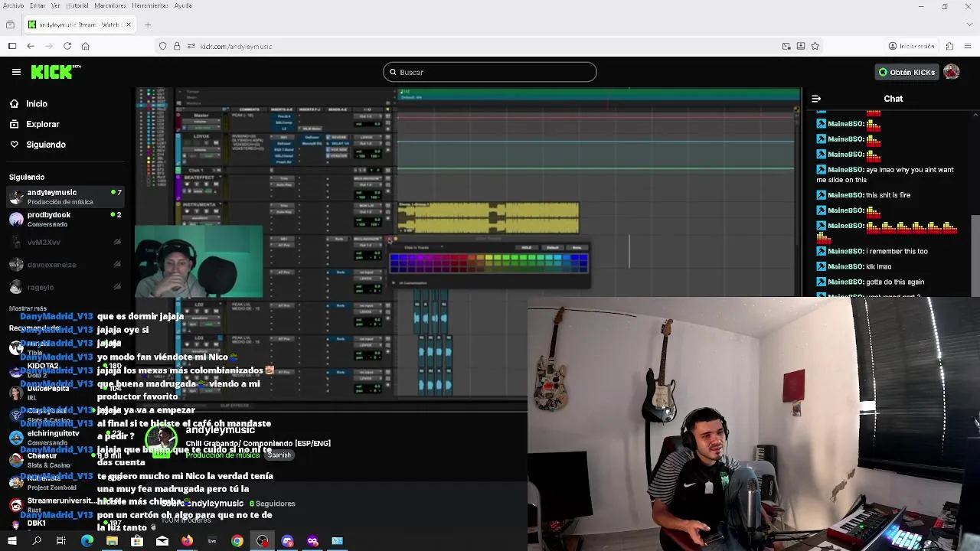Expand followed list with Mostrar más

point(28,308)
